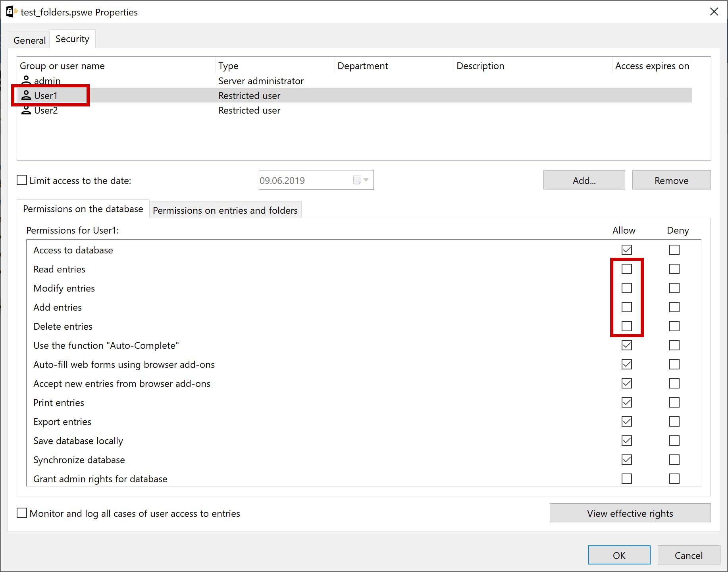Check Deny for Read entries

(x=674, y=269)
